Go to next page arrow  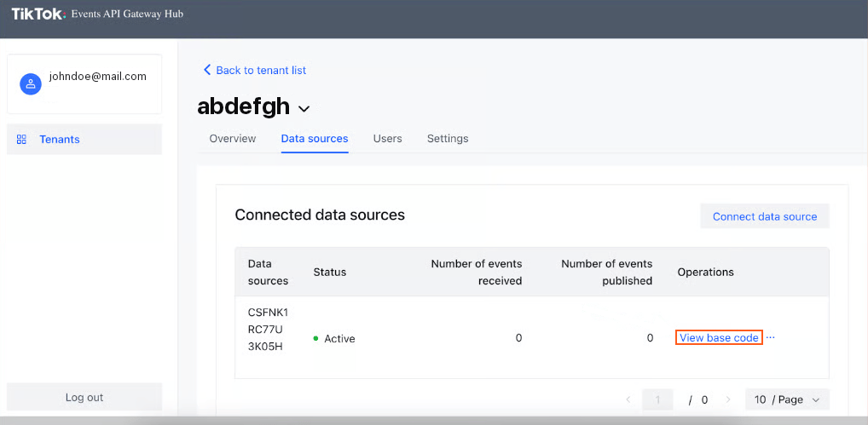click(x=727, y=399)
